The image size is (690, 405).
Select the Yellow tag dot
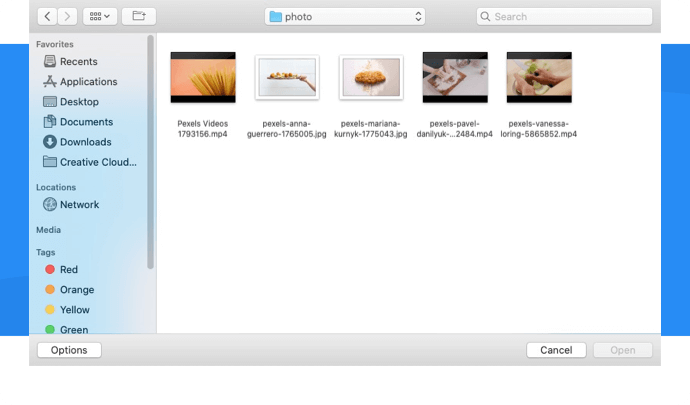pos(50,309)
